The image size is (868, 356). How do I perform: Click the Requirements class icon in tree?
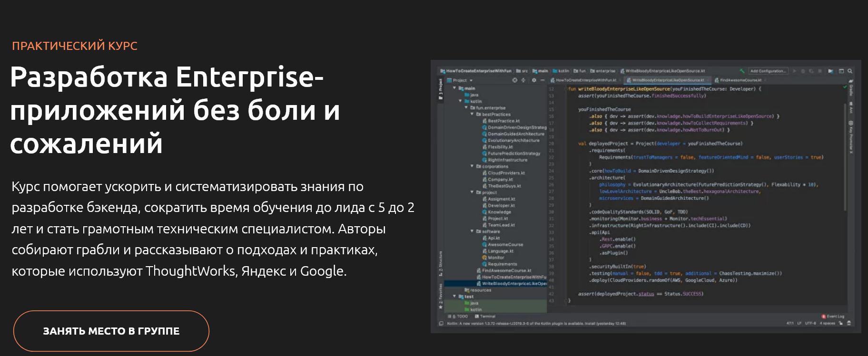click(485, 264)
